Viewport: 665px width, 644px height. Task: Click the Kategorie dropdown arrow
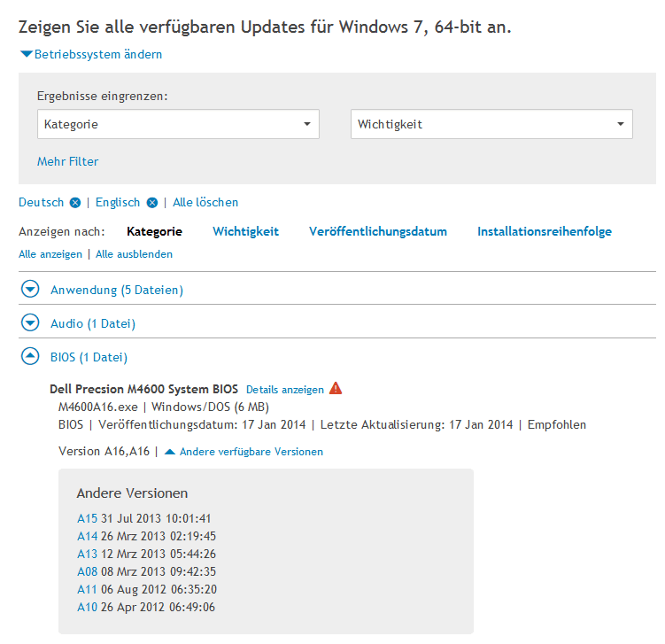point(307,124)
